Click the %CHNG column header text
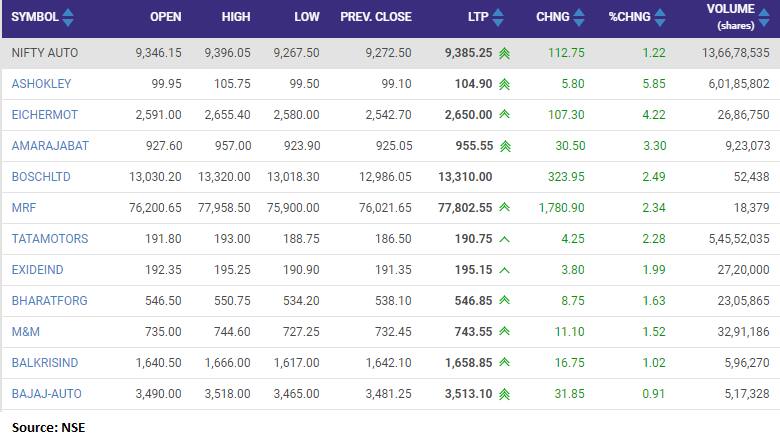 629,17
